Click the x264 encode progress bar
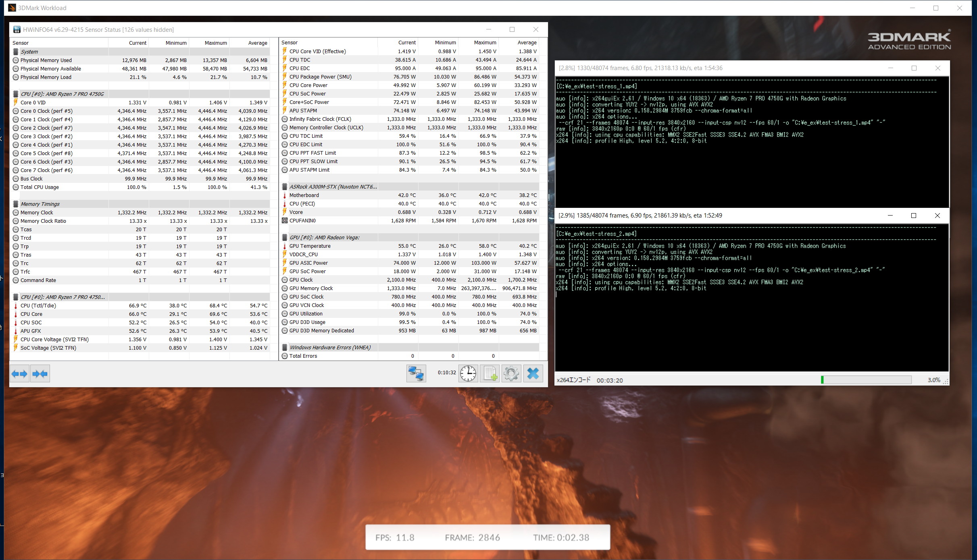 866,380
